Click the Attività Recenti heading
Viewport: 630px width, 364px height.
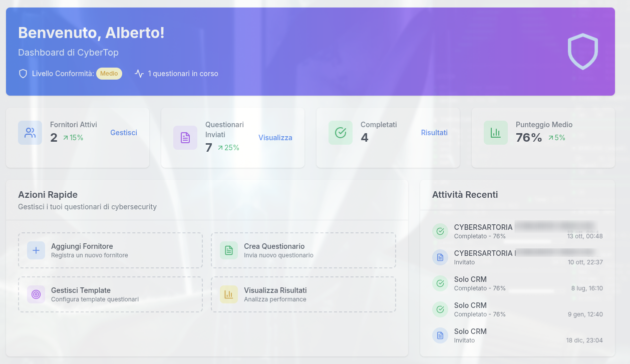[x=465, y=195]
